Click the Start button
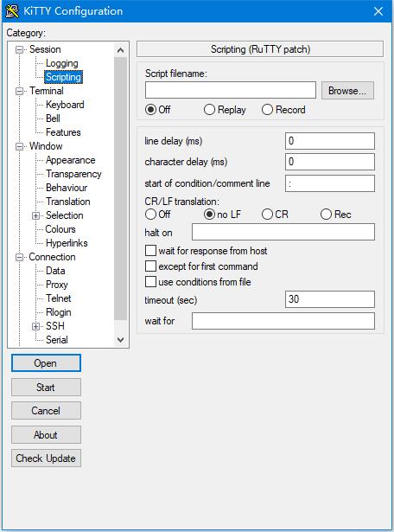This screenshot has height=532, width=394. (46, 388)
